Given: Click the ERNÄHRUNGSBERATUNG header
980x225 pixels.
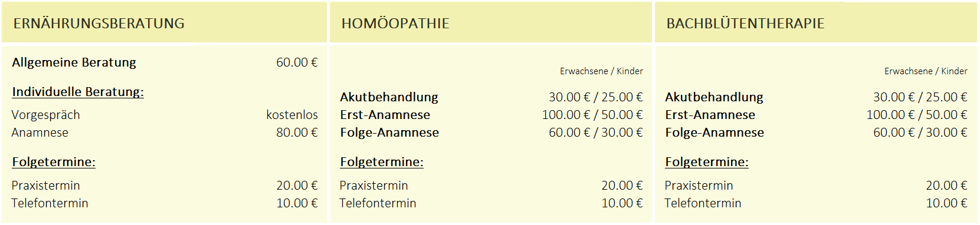Looking at the screenshot, I should (x=99, y=24).
